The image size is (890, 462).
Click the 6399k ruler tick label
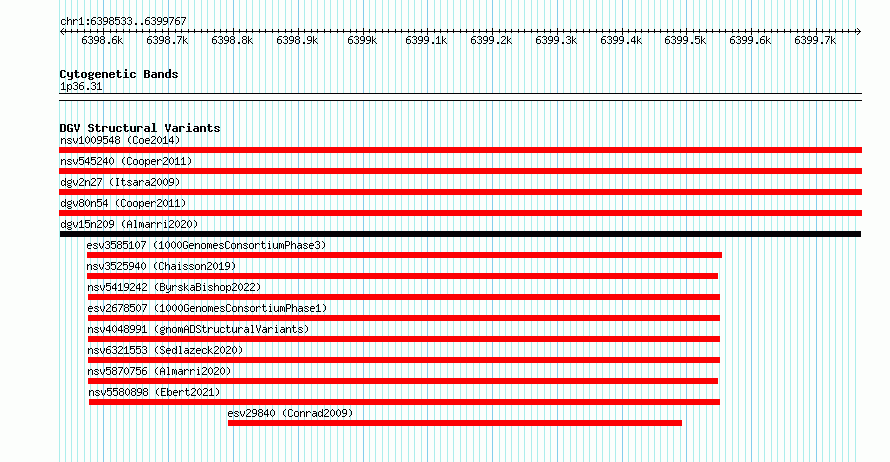tap(362, 40)
